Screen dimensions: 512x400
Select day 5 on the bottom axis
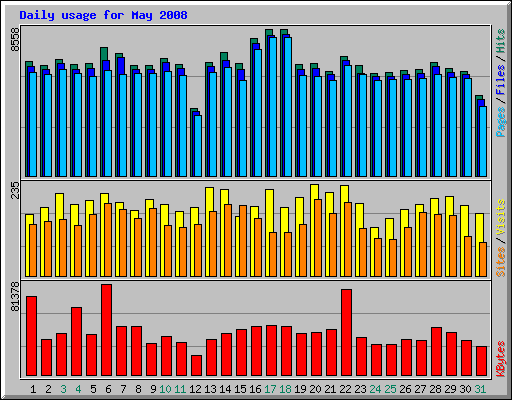93,389
